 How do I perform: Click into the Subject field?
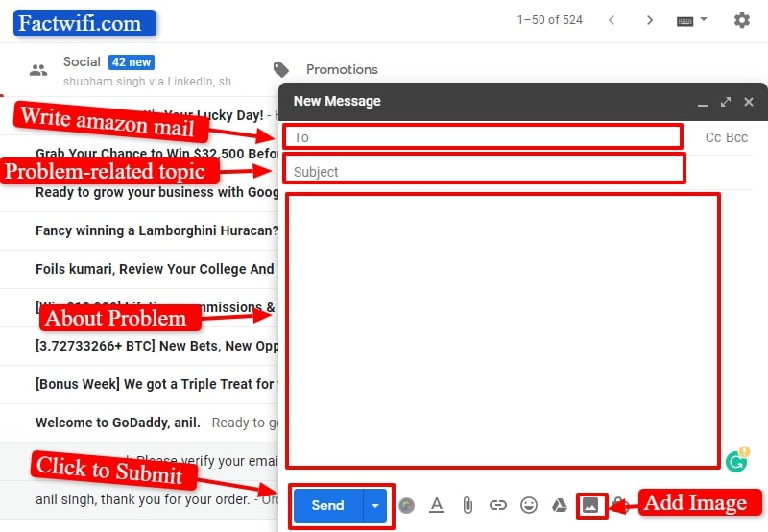coord(480,172)
